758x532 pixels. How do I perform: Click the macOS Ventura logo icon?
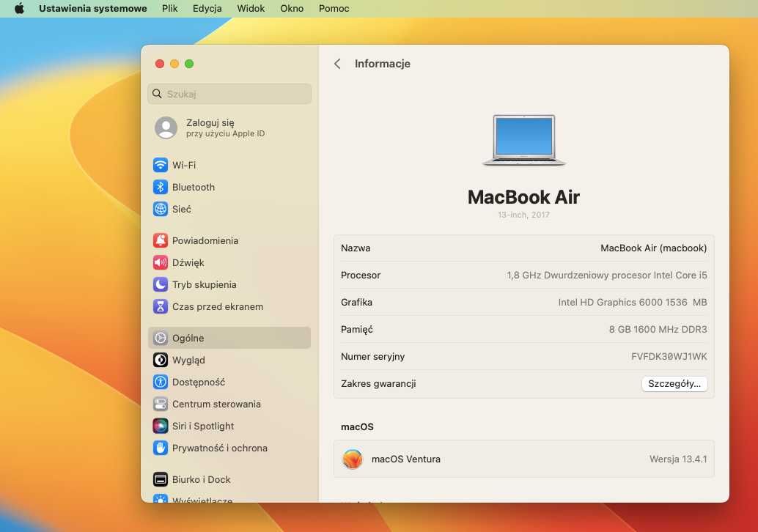(x=353, y=459)
